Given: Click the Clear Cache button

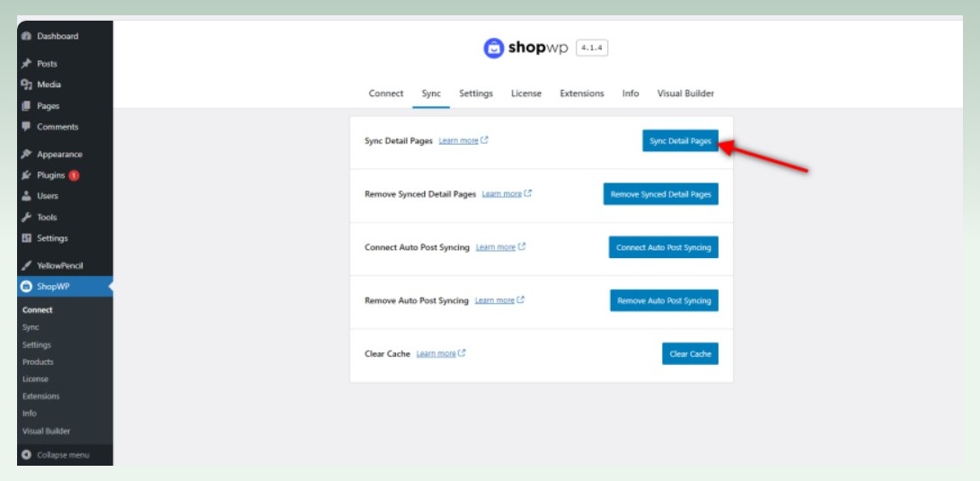Looking at the screenshot, I should tap(691, 353).
